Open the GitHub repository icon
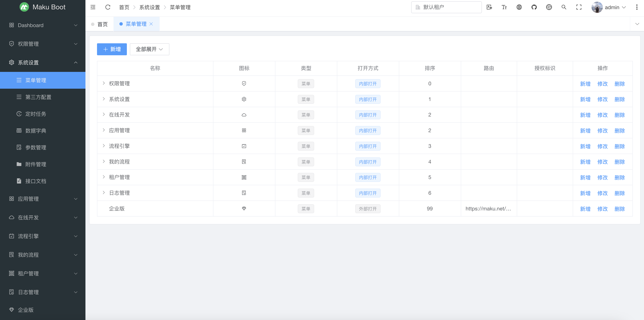The width and height of the screenshot is (644, 320). [534, 7]
